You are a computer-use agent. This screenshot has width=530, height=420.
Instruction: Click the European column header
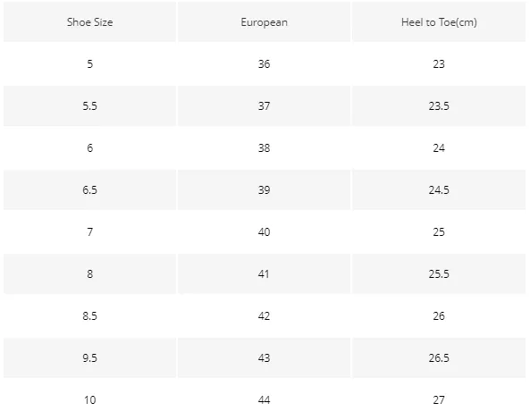click(264, 22)
